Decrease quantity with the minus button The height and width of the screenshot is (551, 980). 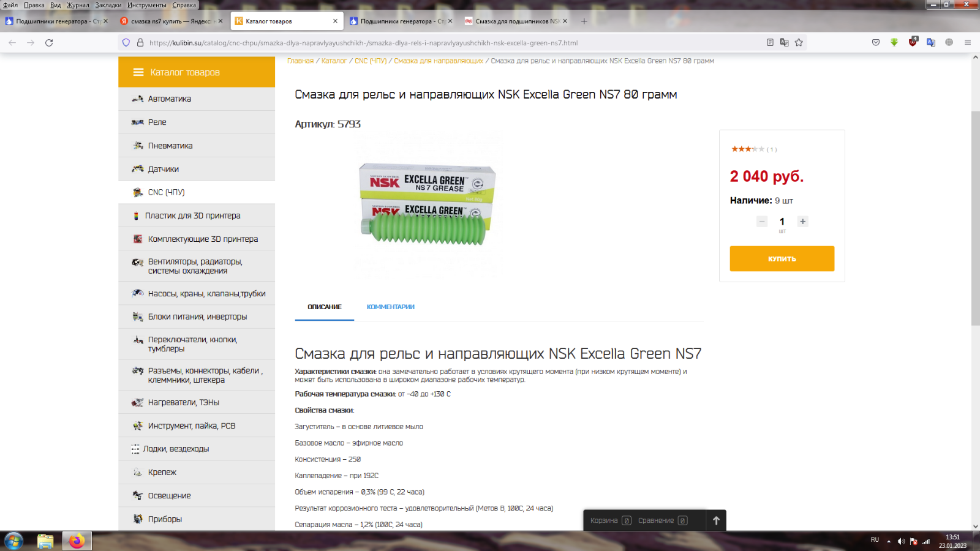(762, 222)
